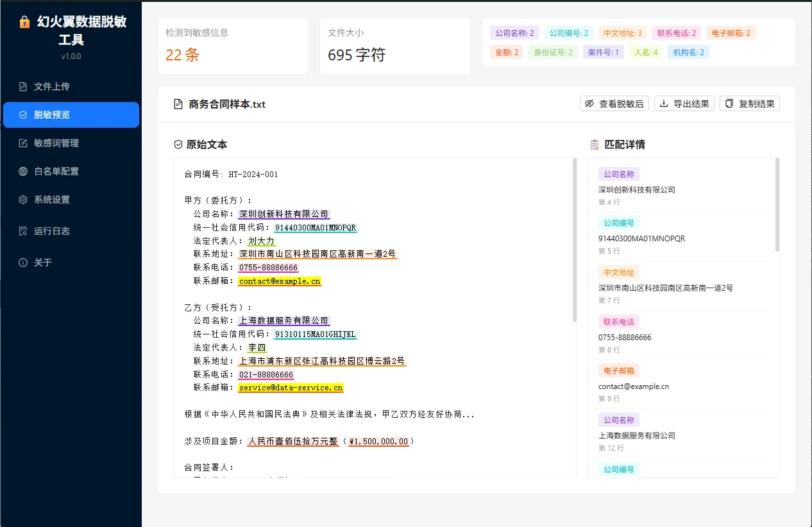Click highlighted phone 021-88886666

coord(266,374)
